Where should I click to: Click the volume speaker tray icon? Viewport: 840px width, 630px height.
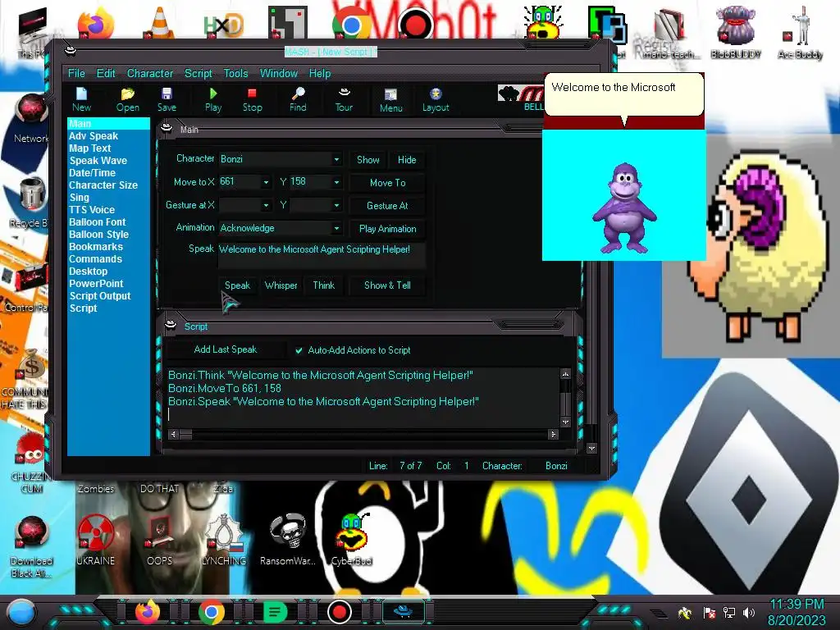point(749,612)
